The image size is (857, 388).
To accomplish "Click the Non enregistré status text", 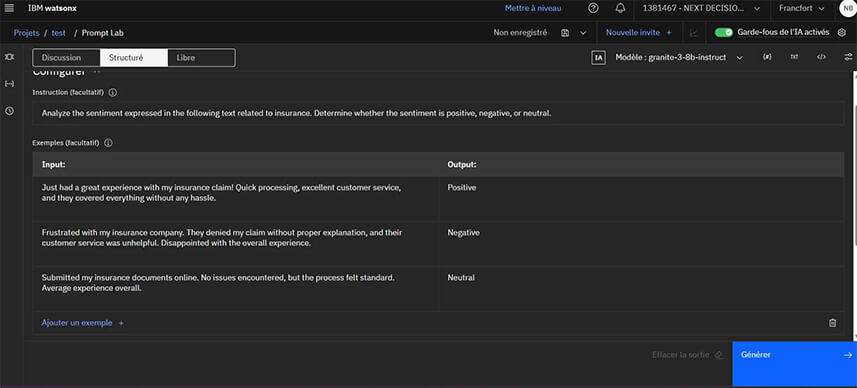I will [x=520, y=33].
